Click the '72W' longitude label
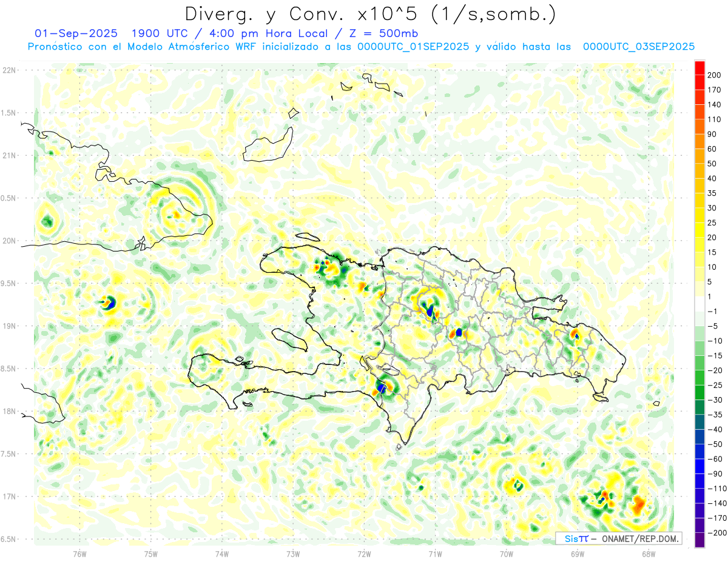Viewport: 728px width, 562px height. pyautogui.click(x=364, y=554)
